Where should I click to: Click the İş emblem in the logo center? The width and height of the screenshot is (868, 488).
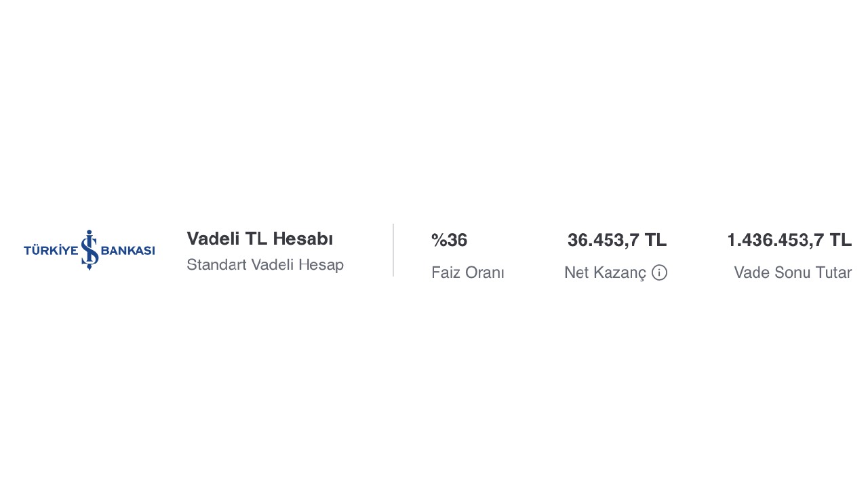(x=90, y=249)
